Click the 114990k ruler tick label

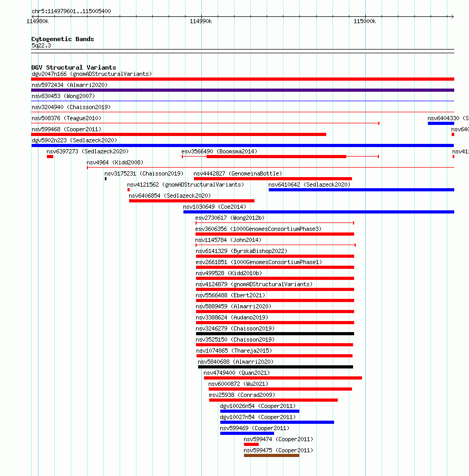[x=201, y=21]
